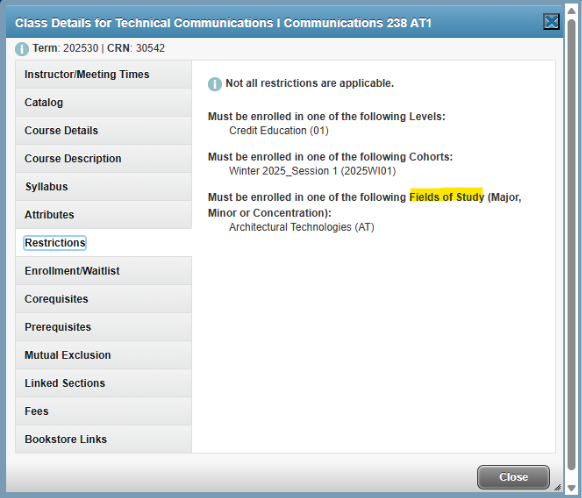Click info icon next to restrictions notice

click(215, 84)
